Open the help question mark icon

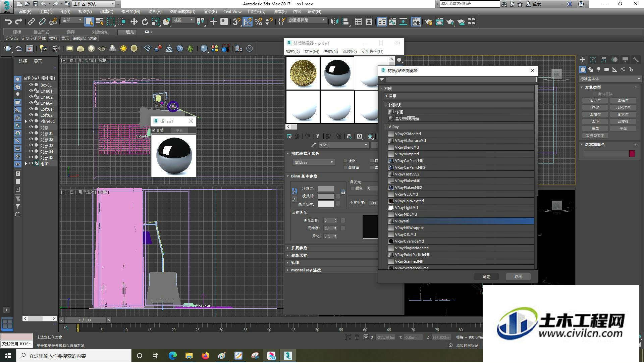250,49
